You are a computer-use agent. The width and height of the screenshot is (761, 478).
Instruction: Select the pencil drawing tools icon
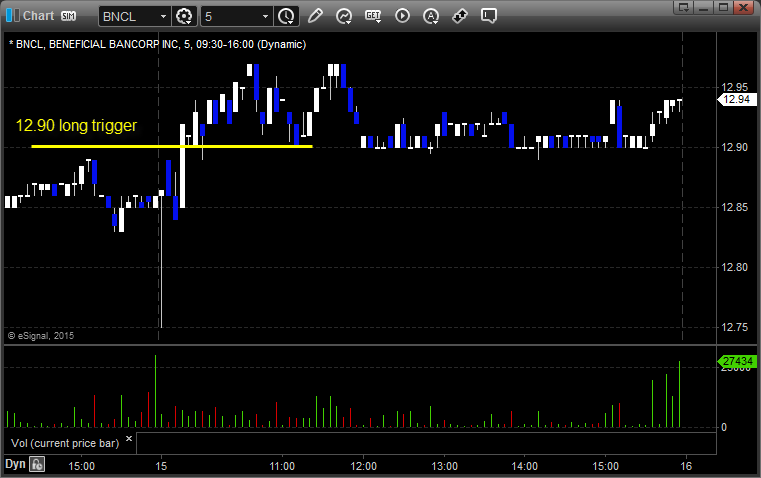[x=315, y=16]
